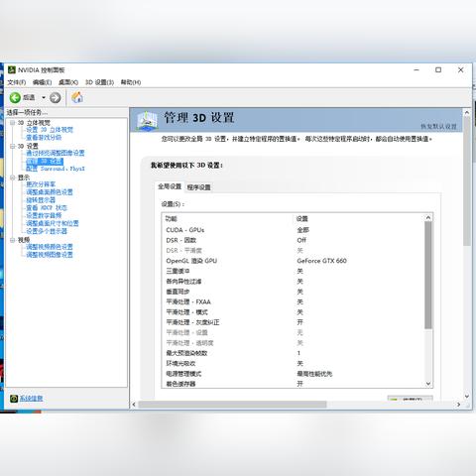Select the DSR - 因数 setting row
476x476 pixels.
coord(293,240)
